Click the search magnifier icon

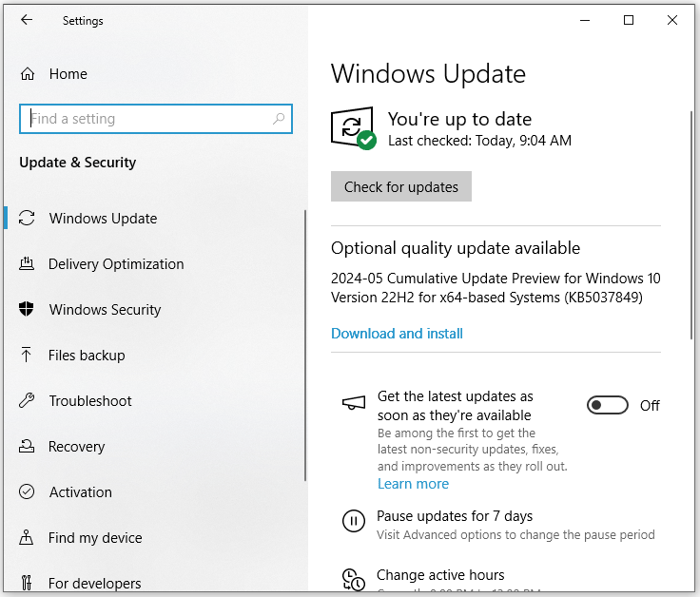click(279, 119)
